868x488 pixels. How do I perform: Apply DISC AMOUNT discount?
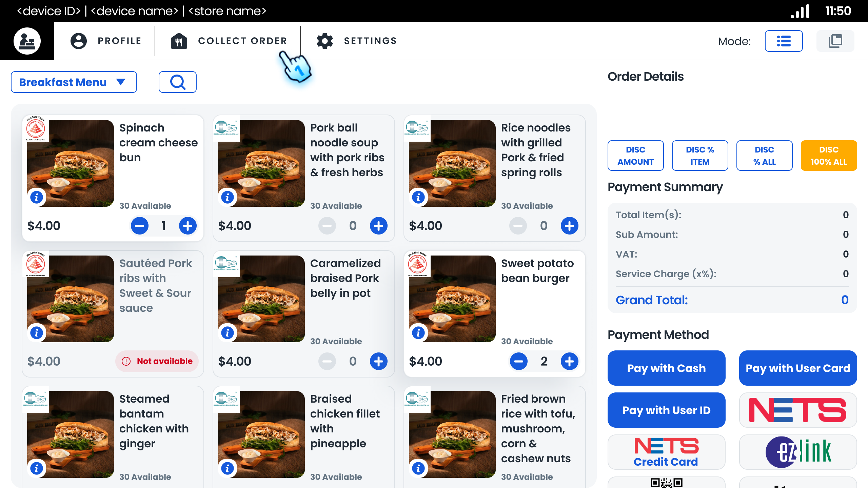coord(636,156)
